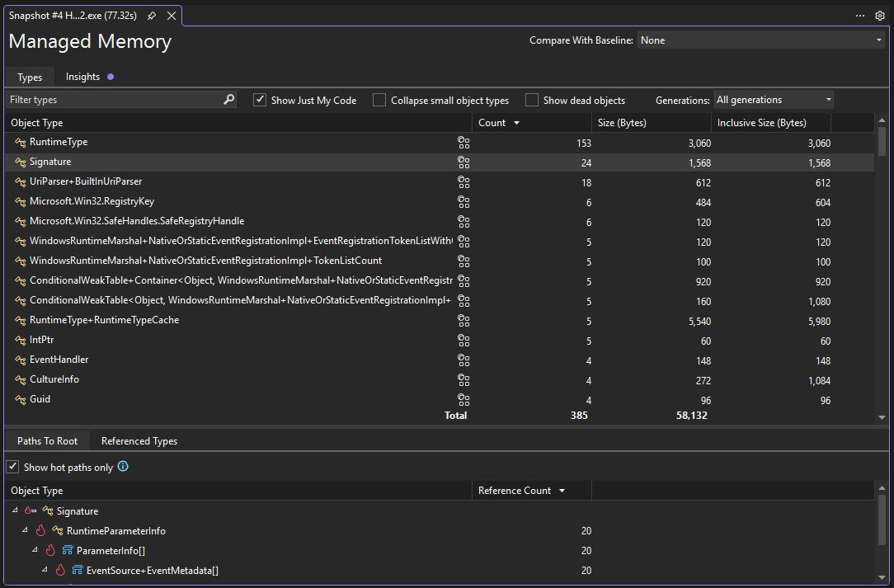Click the flame icon next to RuntimeParameterInfo

pyautogui.click(x=39, y=530)
